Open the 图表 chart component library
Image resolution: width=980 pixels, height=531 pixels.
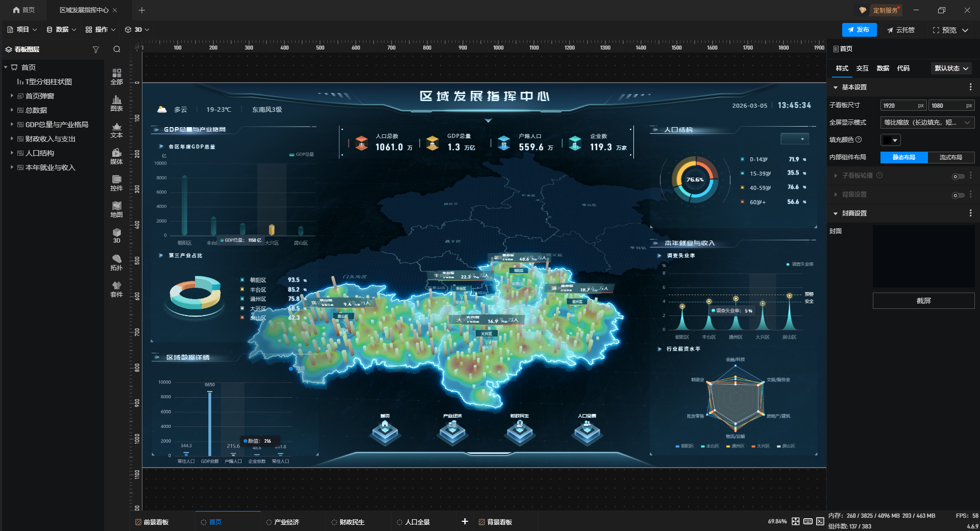[116, 103]
